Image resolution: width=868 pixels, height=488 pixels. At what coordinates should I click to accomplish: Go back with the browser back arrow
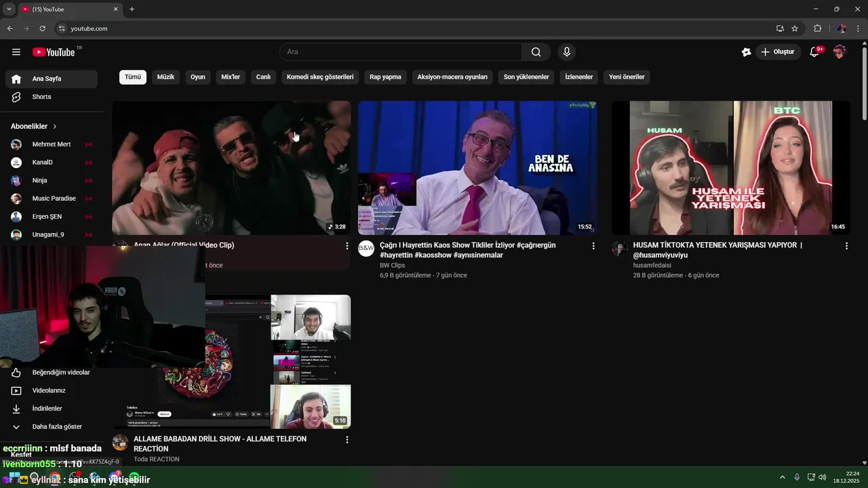[x=10, y=28]
